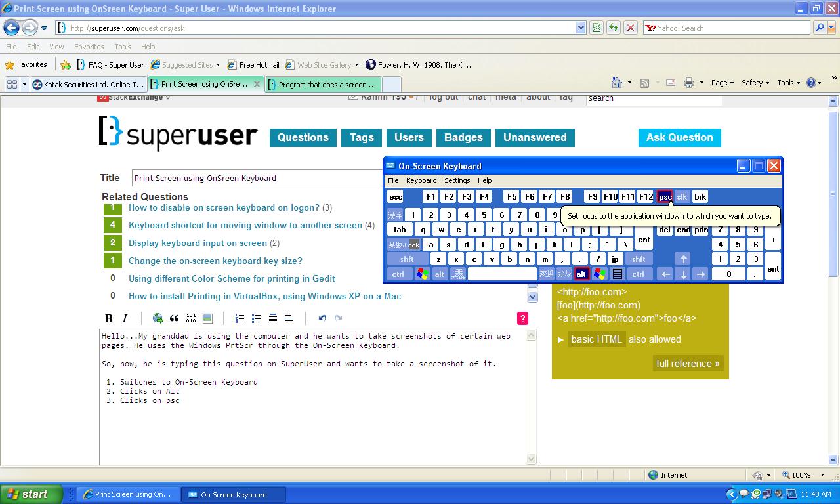Toggle italic formatting in the editor

(x=125, y=318)
